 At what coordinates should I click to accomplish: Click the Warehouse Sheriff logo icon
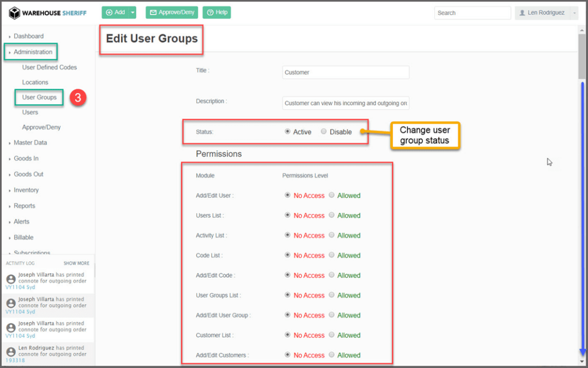(x=14, y=13)
